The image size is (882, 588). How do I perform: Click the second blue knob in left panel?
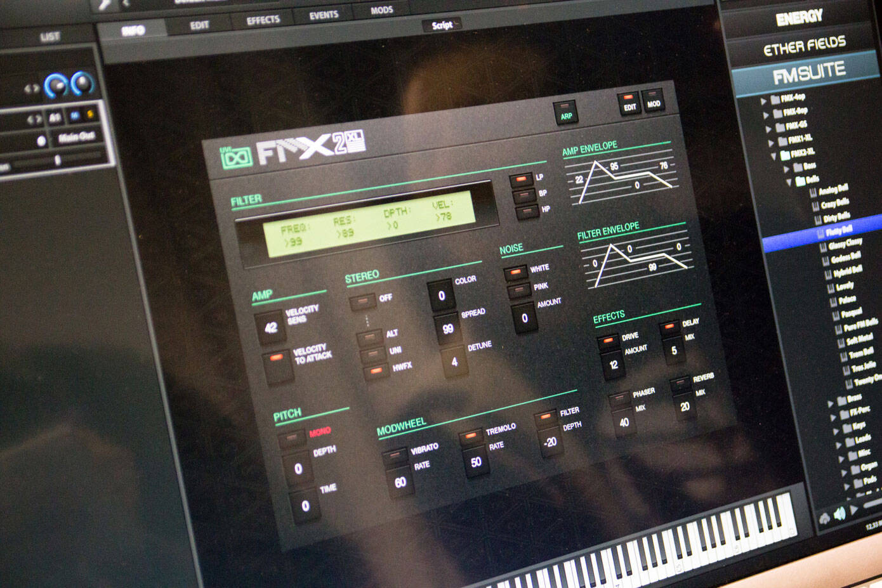(82, 83)
